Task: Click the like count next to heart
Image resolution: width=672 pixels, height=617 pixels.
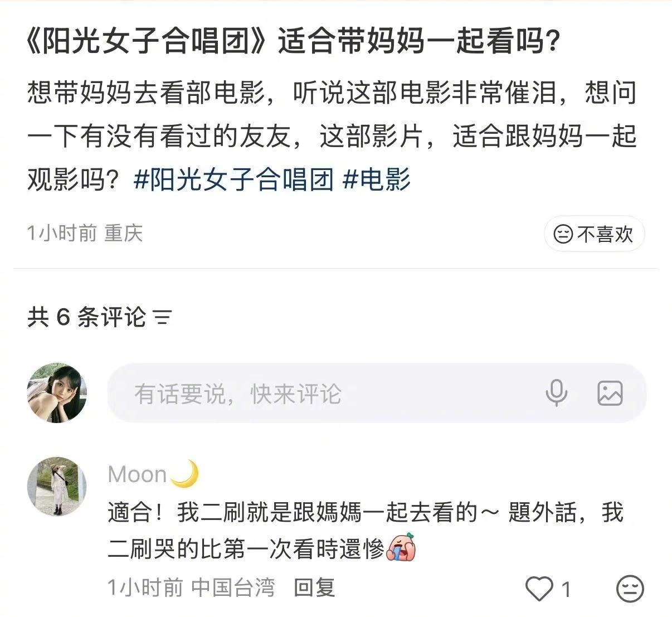Action: [x=566, y=589]
